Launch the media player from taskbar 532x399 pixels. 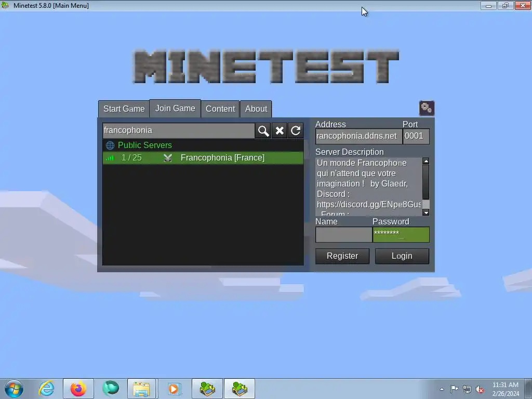[174, 389]
